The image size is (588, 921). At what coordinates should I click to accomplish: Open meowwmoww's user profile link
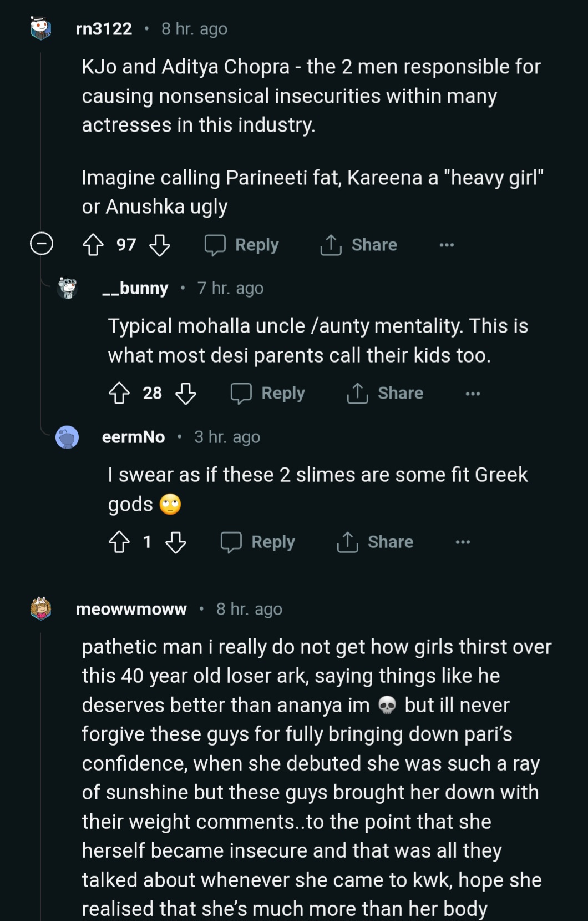(131, 609)
